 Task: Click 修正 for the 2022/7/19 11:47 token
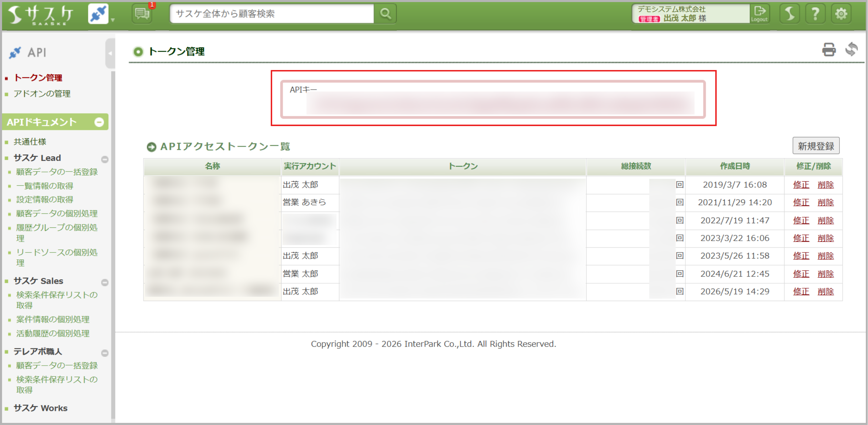pos(801,221)
